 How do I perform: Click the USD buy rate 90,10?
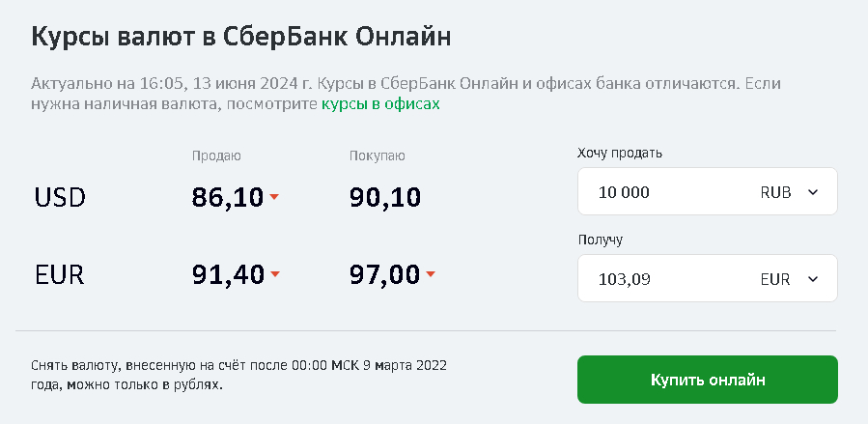[x=385, y=198]
